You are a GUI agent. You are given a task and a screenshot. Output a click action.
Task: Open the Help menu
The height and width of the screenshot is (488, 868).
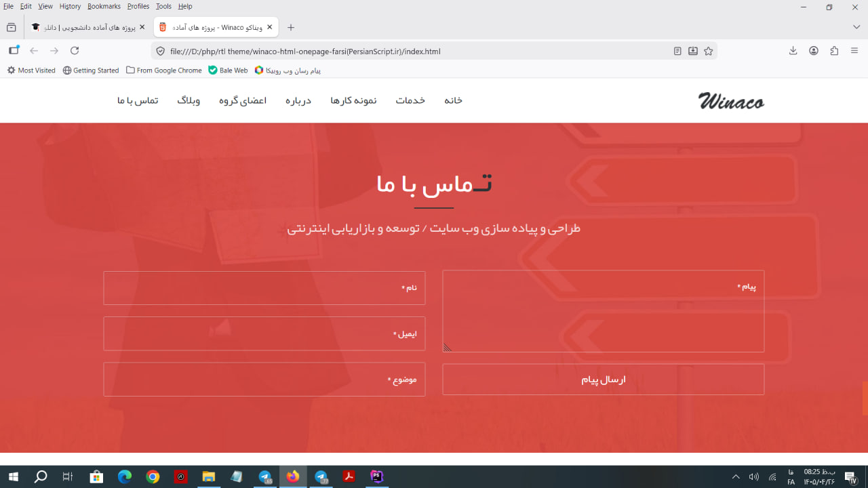(x=185, y=6)
